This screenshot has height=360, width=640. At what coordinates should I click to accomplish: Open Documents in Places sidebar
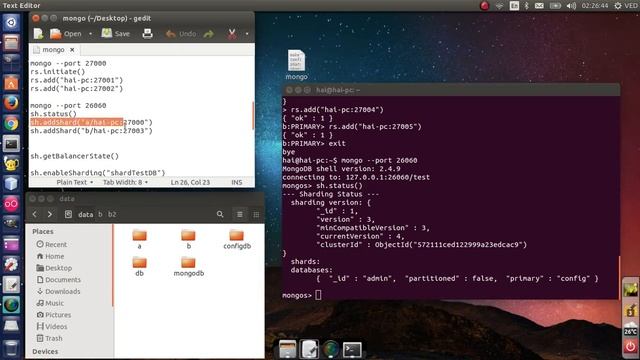(58, 280)
